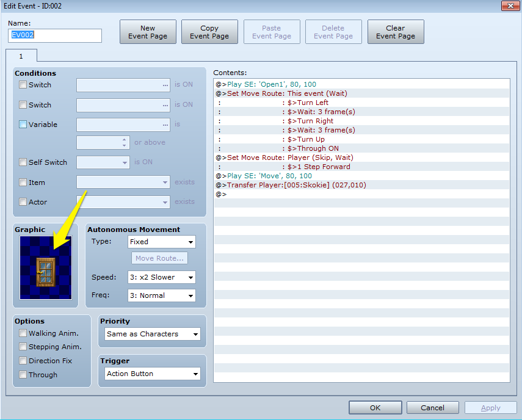Click the event Name input field

click(x=55, y=35)
